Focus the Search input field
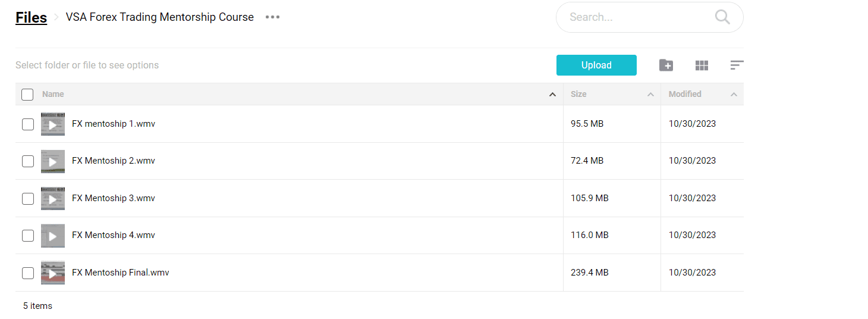Image resolution: width=868 pixels, height=319 pixels. (639, 17)
